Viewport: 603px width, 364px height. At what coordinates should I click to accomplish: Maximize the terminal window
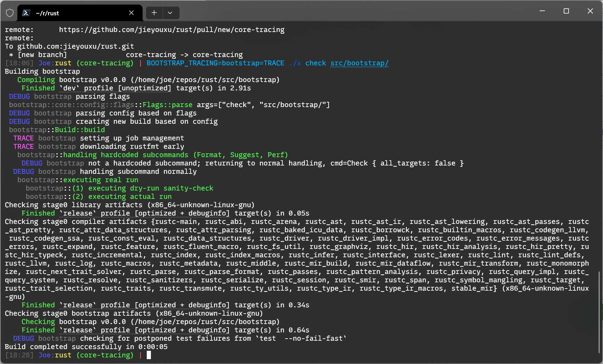point(566,11)
